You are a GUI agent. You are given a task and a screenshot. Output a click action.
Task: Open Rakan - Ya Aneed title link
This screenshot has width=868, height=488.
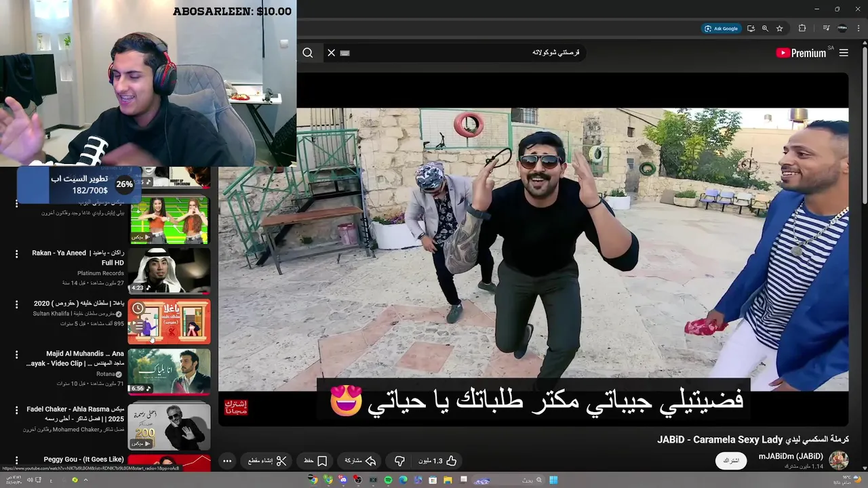click(x=78, y=258)
